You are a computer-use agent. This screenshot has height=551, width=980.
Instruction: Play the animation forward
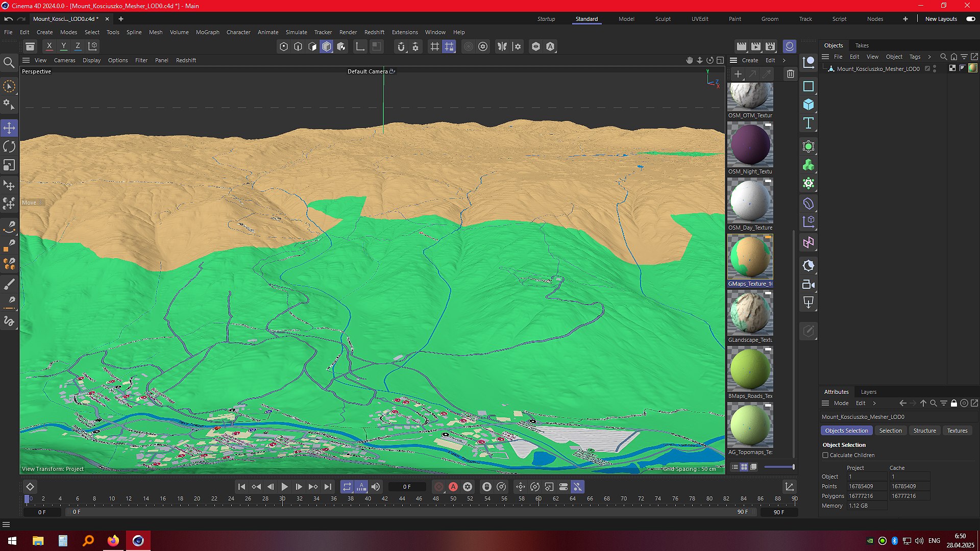point(285,487)
